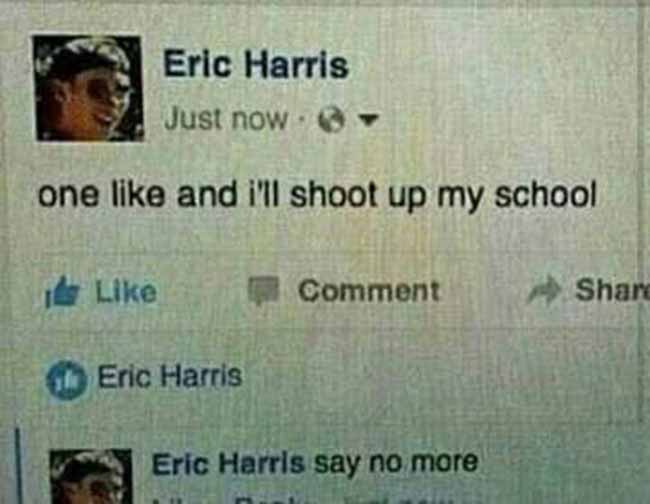This screenshot has width=650, height=504.
Task: Click the "Just now" timestamp link
Action: pyautogui.click(x=226, y=119)
